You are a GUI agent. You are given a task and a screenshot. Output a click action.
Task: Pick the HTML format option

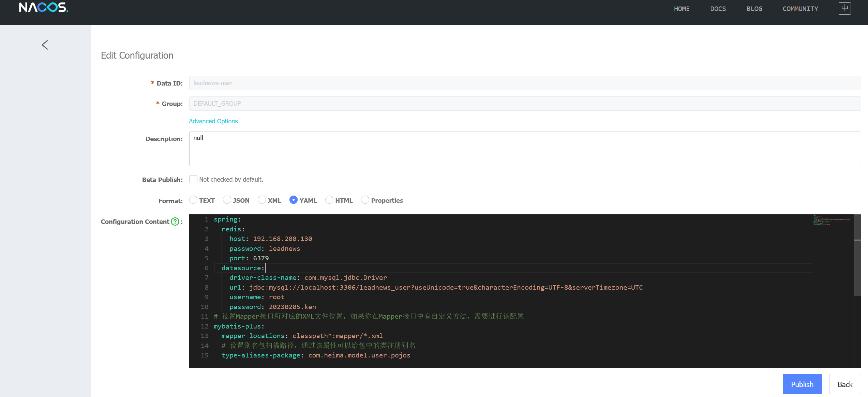pos(329,200)
